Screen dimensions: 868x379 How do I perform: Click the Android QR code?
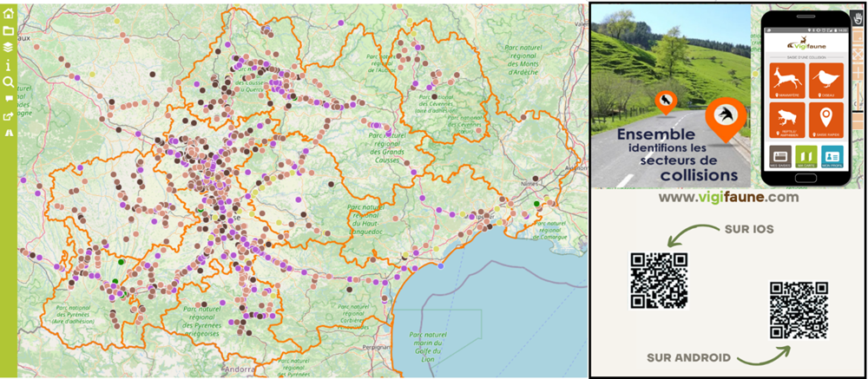(x=799, y=310)
